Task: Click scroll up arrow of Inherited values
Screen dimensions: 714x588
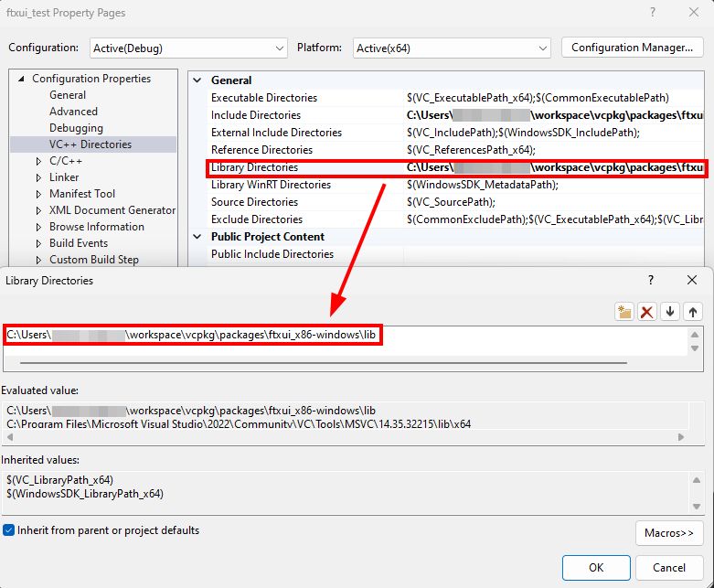Action: coord(697,480)
